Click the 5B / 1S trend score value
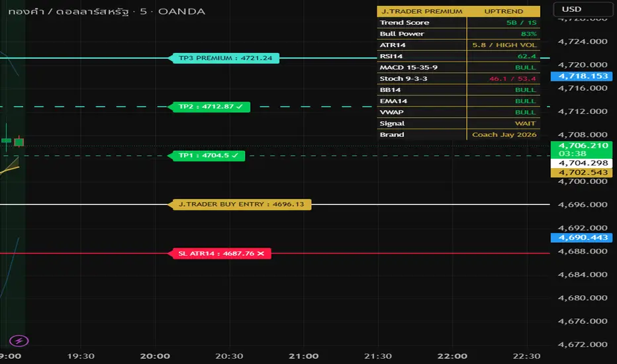 tap(522, 23)
